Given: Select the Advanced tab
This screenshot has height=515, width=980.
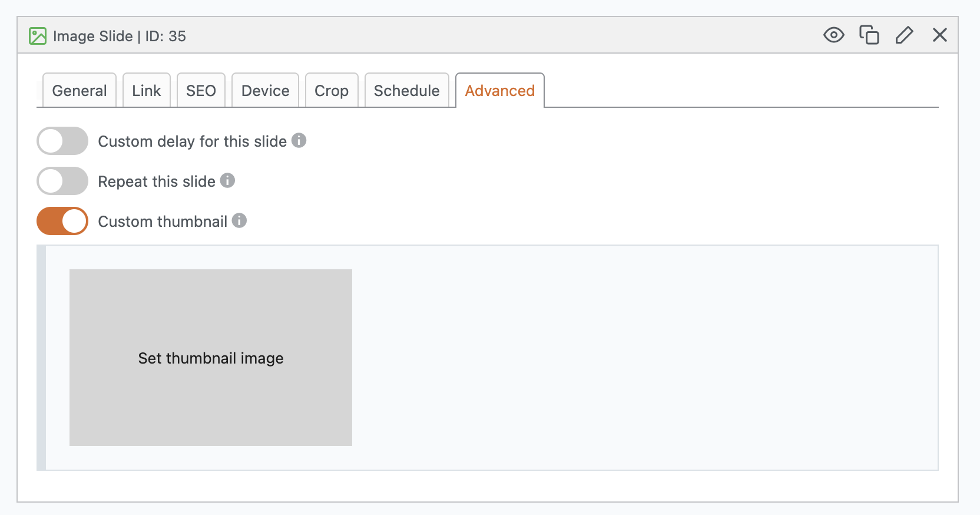Looking at the screenshot, I should click(500, 91).
